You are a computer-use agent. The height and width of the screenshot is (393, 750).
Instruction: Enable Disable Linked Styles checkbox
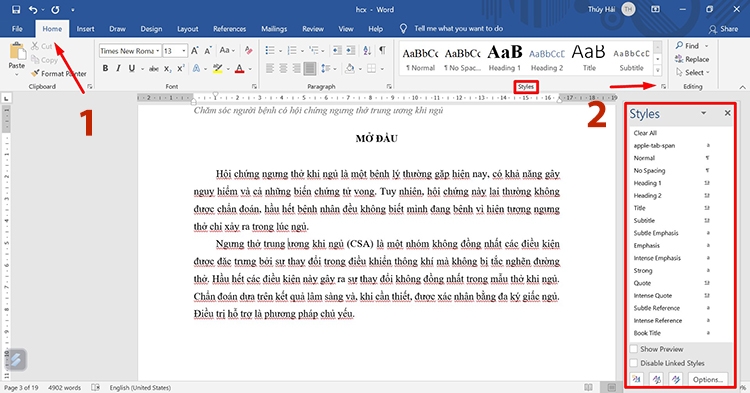pyautogui.click(x=634, y=363)
